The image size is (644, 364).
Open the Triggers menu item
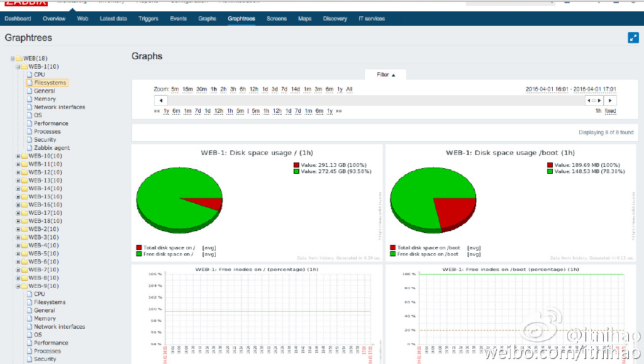(x=148, y=19)
